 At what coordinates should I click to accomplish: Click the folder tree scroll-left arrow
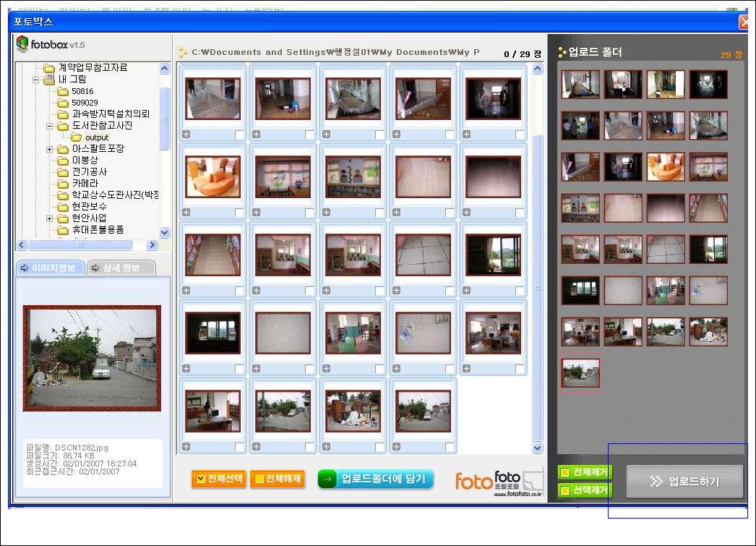[22, 245]
